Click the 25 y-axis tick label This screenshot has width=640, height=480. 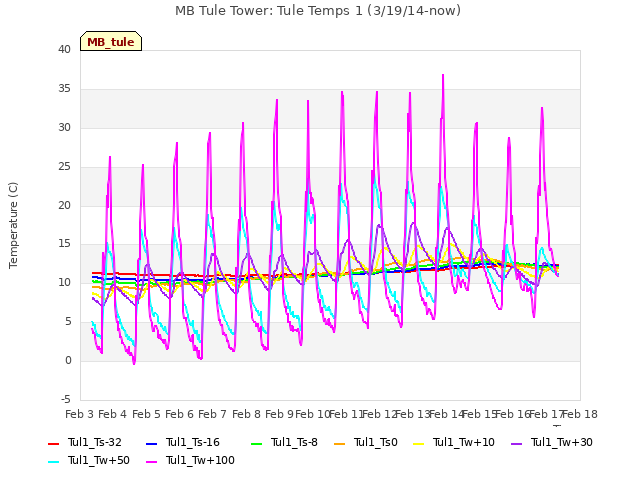click(x=64, y=167)
